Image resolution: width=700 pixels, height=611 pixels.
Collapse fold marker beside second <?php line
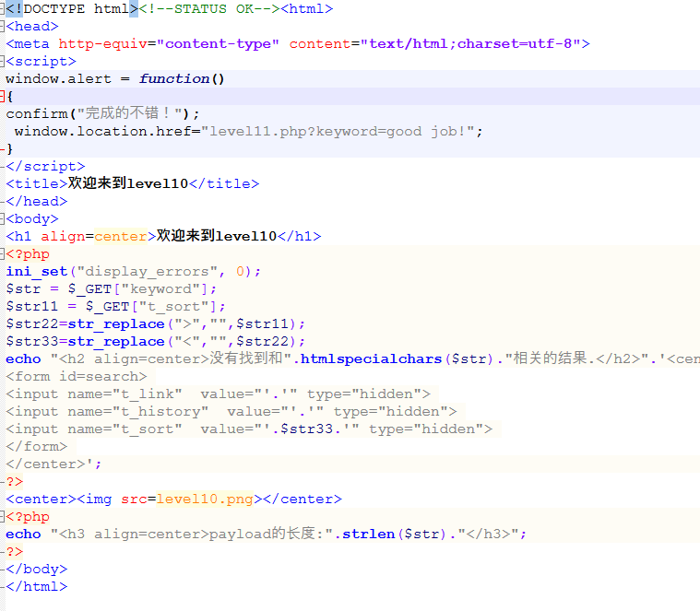(2, 517)
